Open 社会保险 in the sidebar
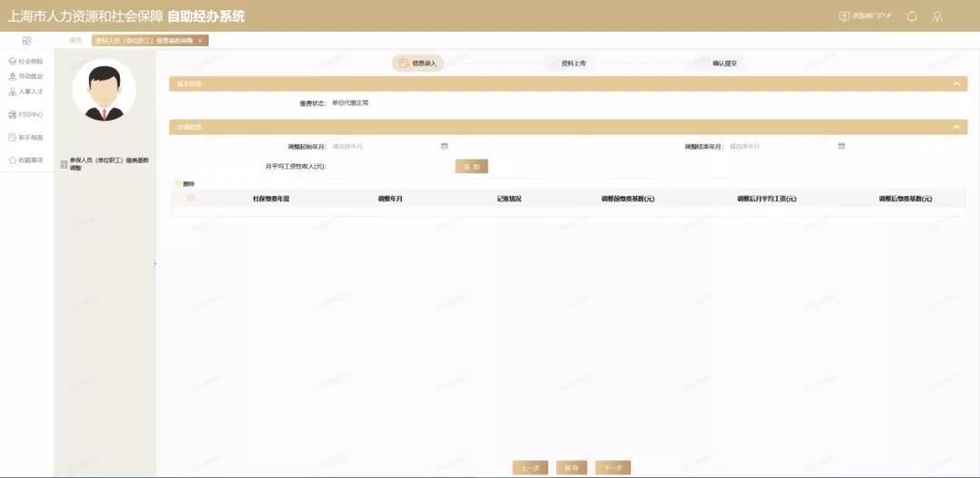Screen dimensions: 980x478 (25, 62)
